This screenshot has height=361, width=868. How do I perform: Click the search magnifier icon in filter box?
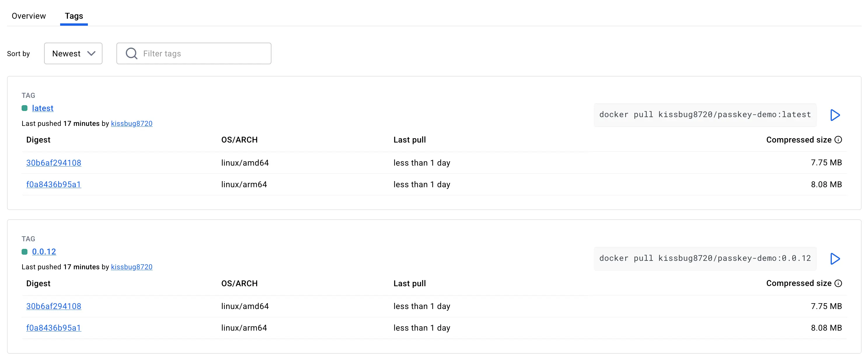(131, 53)
